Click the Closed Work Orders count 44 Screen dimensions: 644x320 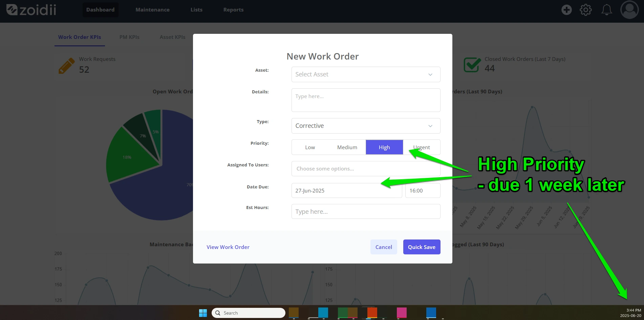(490, 68)
